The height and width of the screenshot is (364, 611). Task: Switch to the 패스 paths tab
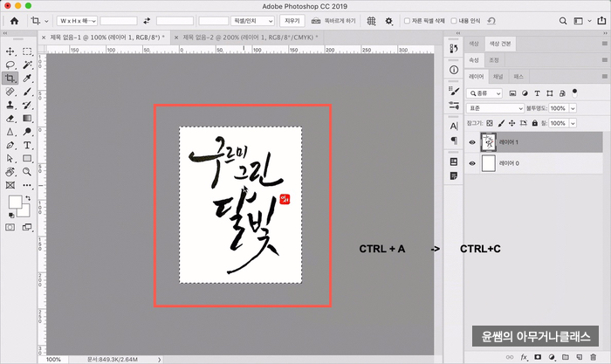pos(518,77)
